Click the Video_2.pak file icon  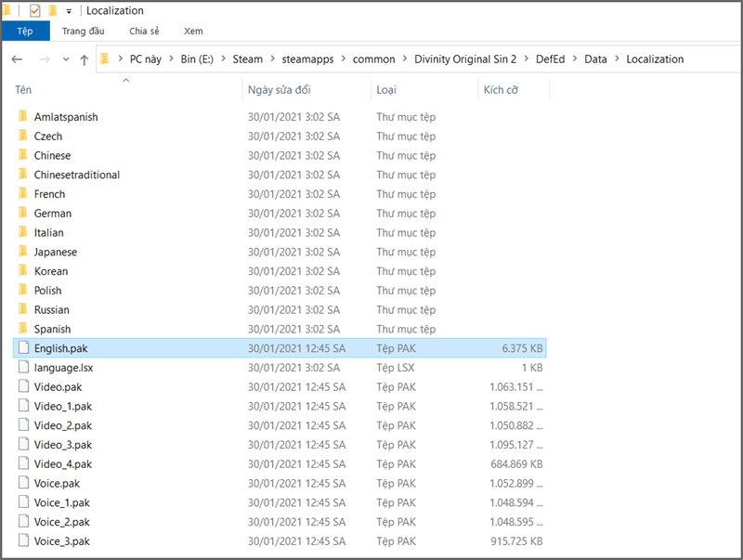[x=23, y=425]
